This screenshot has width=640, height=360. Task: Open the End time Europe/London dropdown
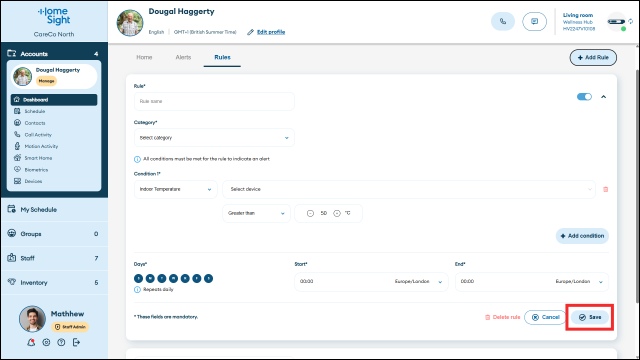[579, 282]
